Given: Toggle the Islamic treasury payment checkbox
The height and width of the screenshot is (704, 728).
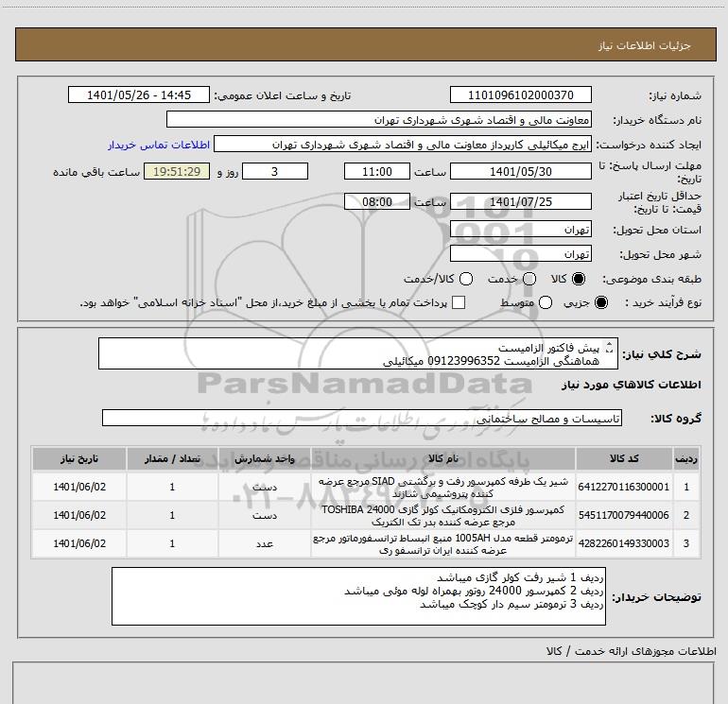Looking at the screenshot, I should (459, 302).
